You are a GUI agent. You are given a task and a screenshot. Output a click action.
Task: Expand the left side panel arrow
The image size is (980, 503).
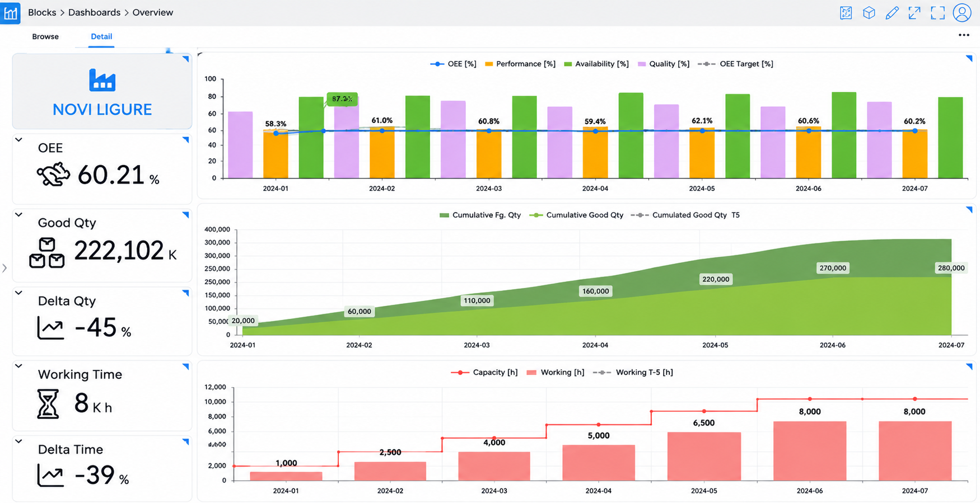coord(4,268)
